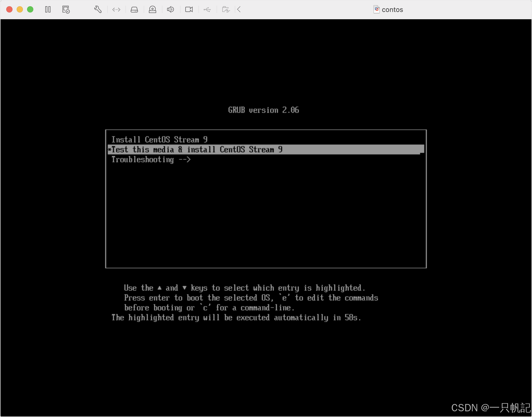Select 'Test this media & install CentOS Stream 9'
The height and width of the screenshot is (417, 532).
click(x=266, y=149)
